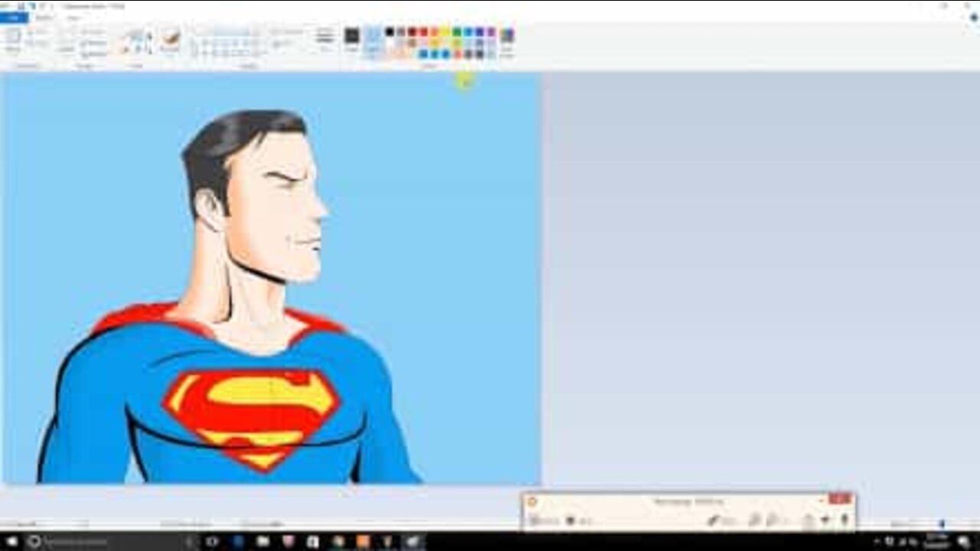This screenshot has width=980, height=551.
Task: Open File Explorer from the taskbar
Action: [x=263, y=541]
